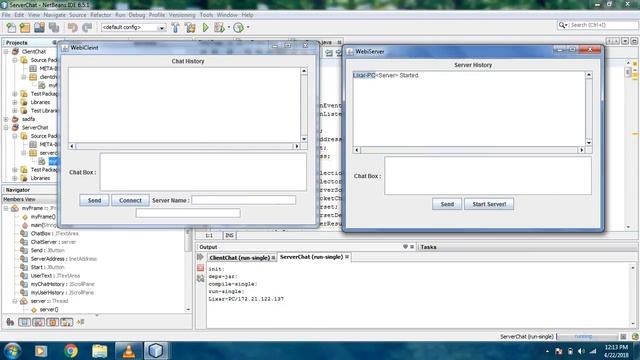Screen dimensions: 640x360
Task: Click the Re-run with different parameters icon
Action: pyautogui.click(x=200, y=278)
